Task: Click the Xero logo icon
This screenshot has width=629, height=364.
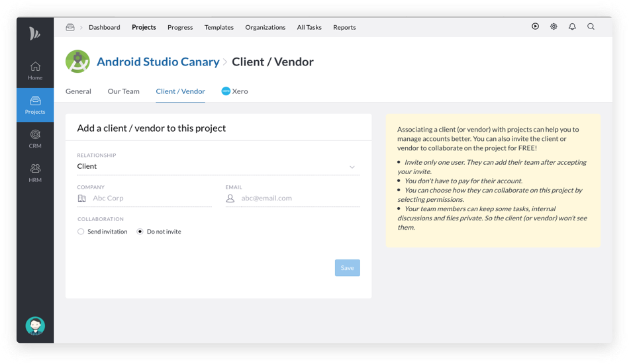Action: [x=226, y=91]
